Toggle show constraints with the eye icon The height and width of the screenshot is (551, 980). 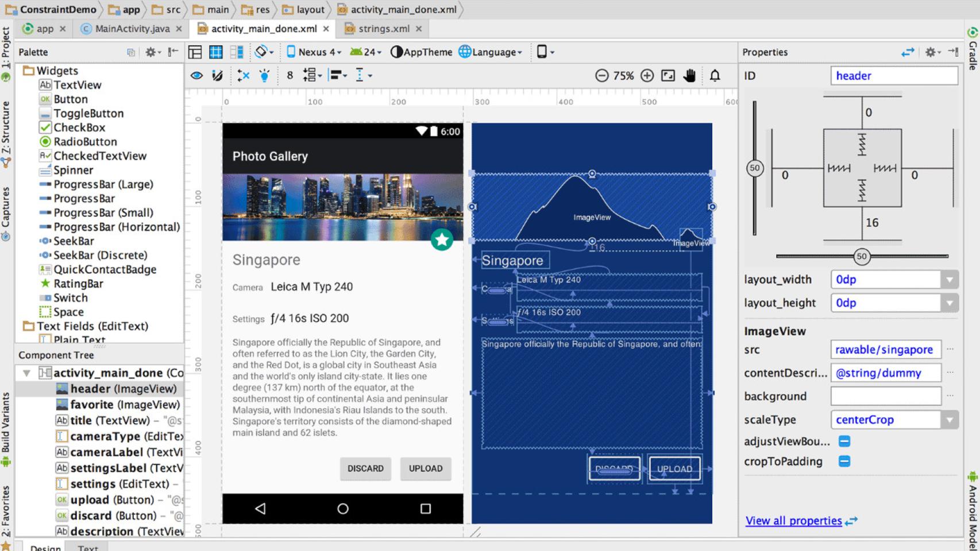(196, 75)
